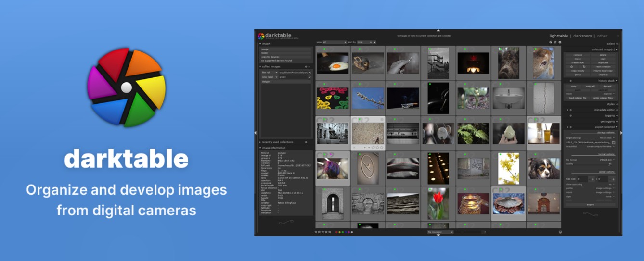This screenshot has height=261, width=644.
Task: Click the darktable logo in the app header
Action: tap(261, 36)
